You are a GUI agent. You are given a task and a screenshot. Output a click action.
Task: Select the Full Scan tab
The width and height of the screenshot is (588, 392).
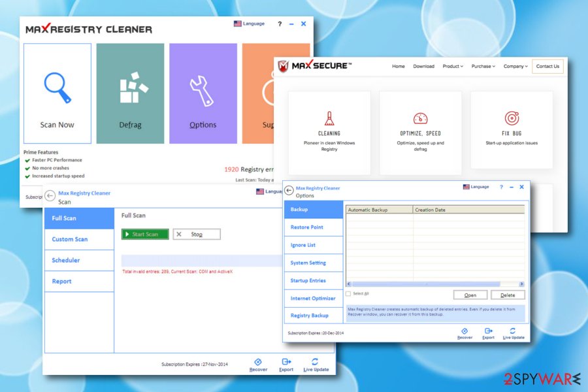pyautogui.click(x=79, y=218)
